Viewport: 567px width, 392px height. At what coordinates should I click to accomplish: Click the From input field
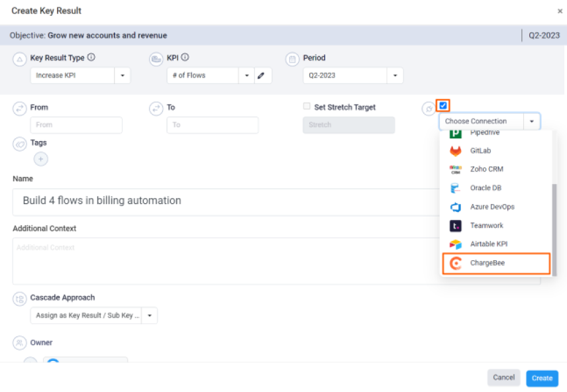point(76,125)
